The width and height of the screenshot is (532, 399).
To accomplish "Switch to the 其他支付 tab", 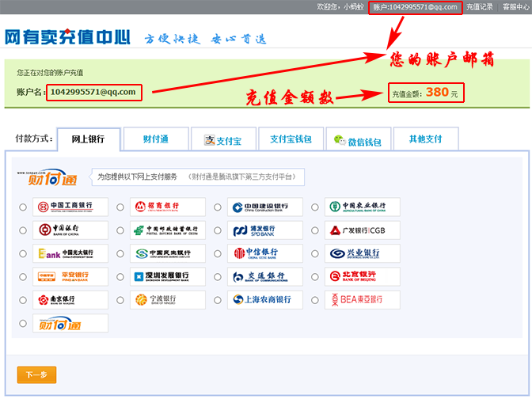I will [x=426, y=139].
